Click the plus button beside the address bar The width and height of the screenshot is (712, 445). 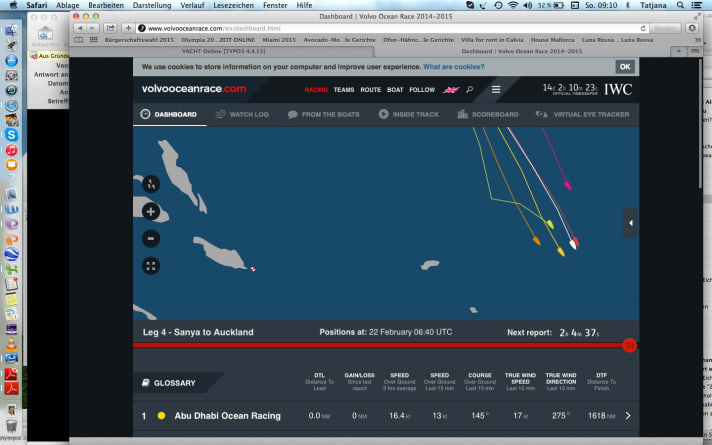coord(128,28)
